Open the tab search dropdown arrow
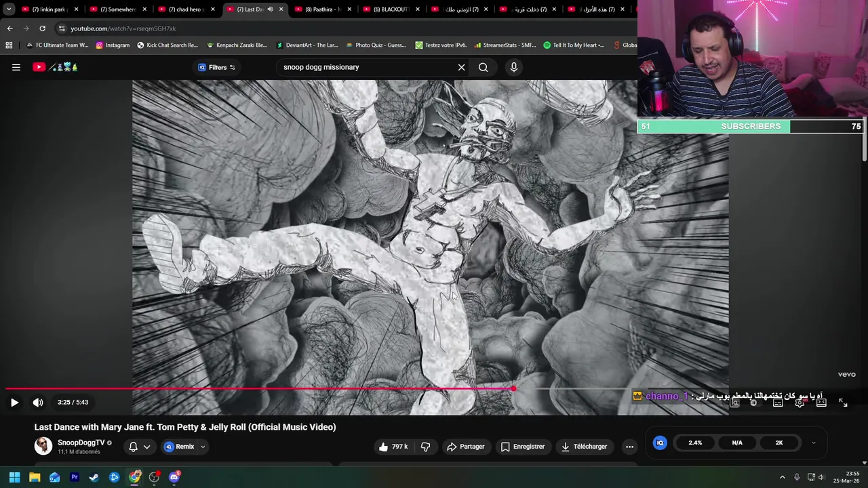This screenshot has width=868, height=488. [x=9, y=9]
